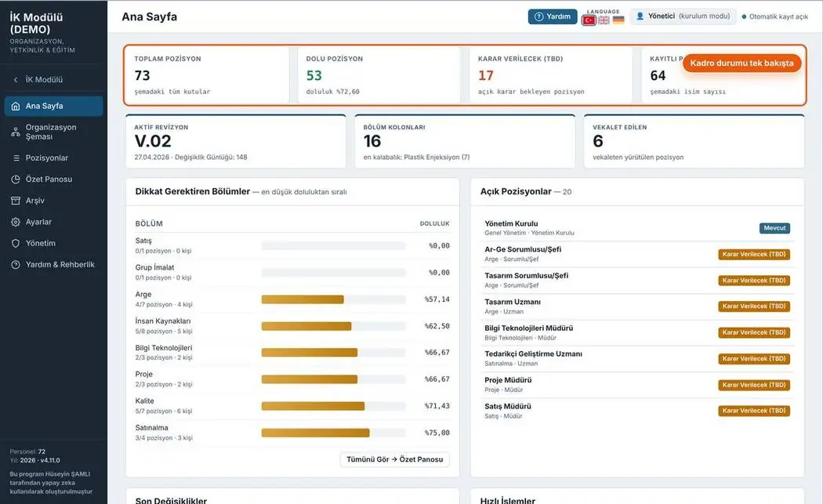Click the Satınalma occupancy progress bar

tap(333, 433)
